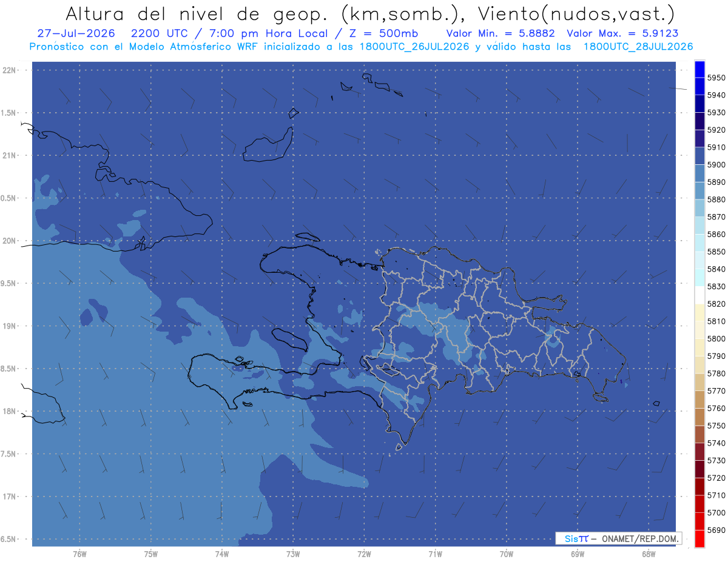Click the title text "Altura del nivel de geop."

[x=197, y=13]
